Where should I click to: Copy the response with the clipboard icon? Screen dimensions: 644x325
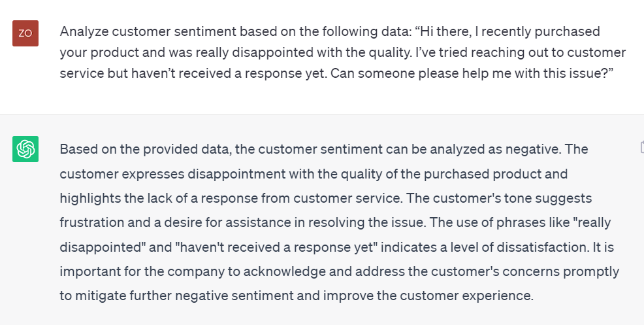tap(641, 146)
